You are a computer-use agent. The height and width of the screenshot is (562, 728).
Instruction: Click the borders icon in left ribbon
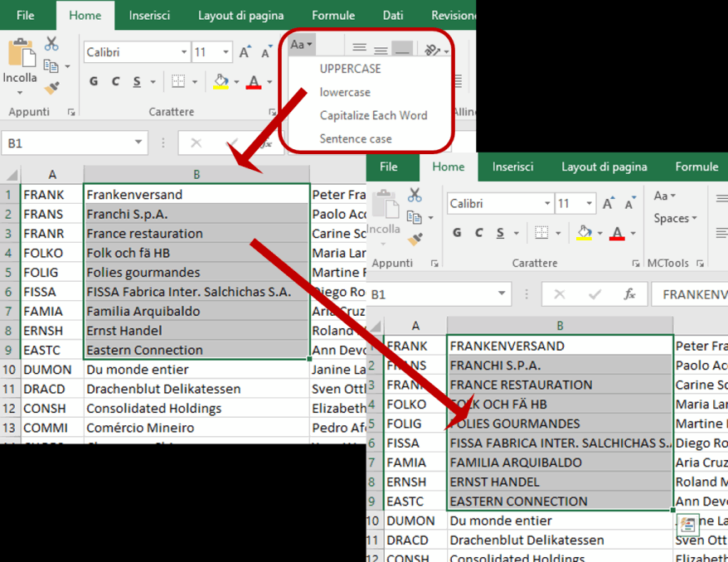(178, 81)
